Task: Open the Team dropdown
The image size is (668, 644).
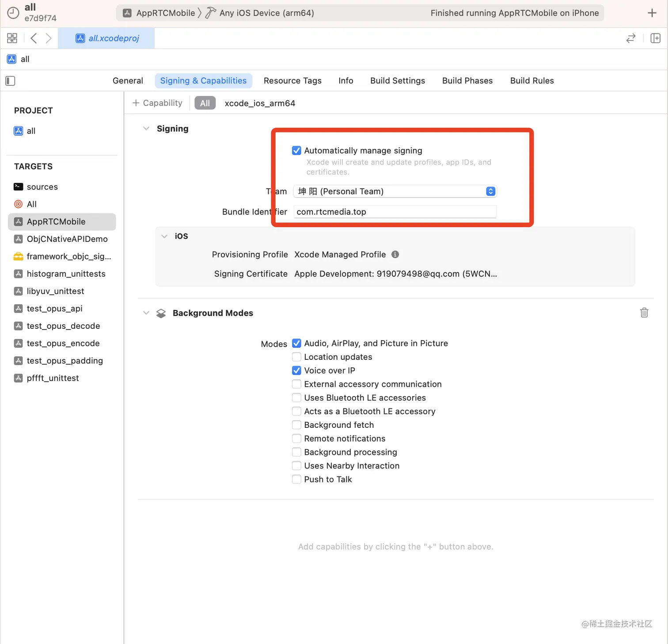Action: (395, 191)
